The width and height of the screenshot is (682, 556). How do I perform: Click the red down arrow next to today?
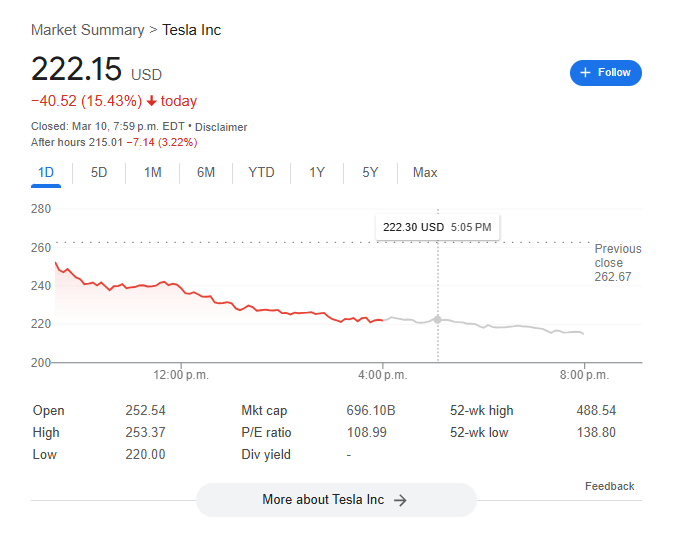coord(151,101)
